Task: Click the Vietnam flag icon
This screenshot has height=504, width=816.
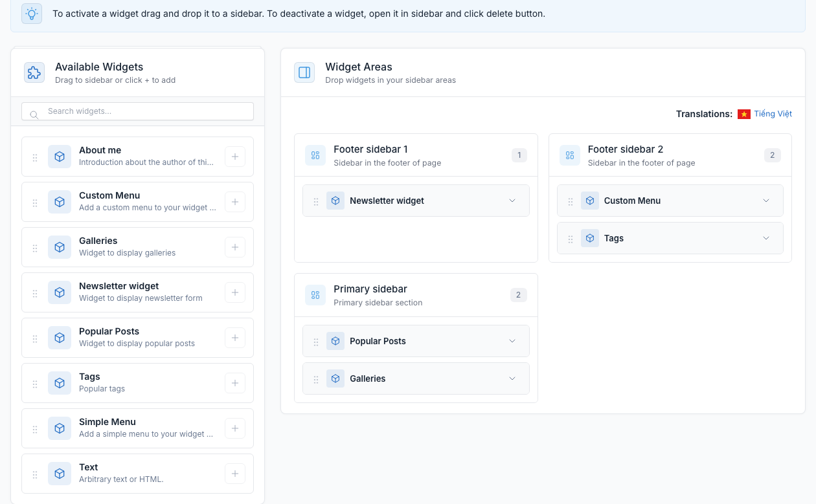Action: tap(744, 114)
